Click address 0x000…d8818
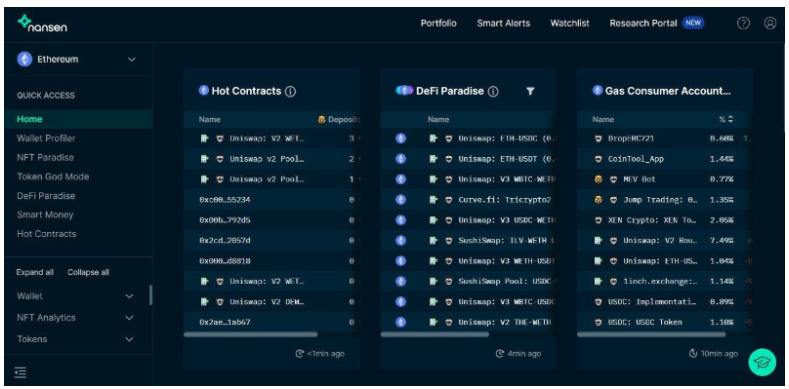The width and height of the screenshot is (789, 389). click(224, 261)
